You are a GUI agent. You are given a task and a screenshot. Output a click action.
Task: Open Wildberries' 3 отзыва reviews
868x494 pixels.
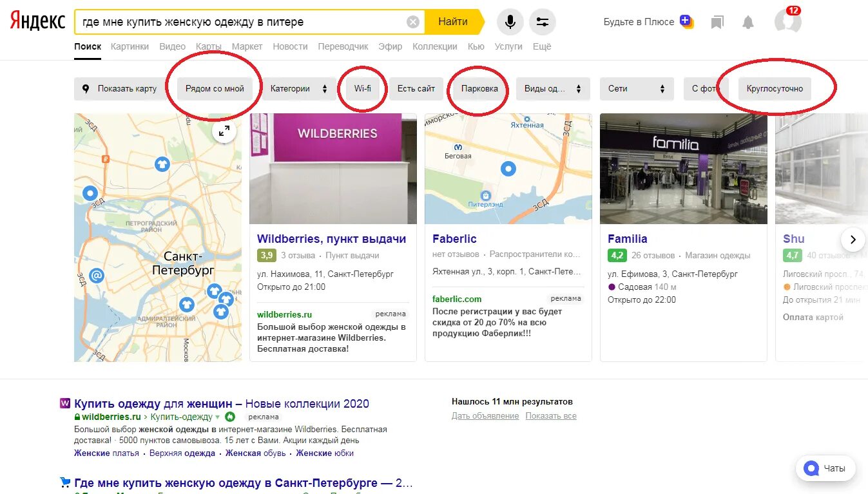coord(300,256)
